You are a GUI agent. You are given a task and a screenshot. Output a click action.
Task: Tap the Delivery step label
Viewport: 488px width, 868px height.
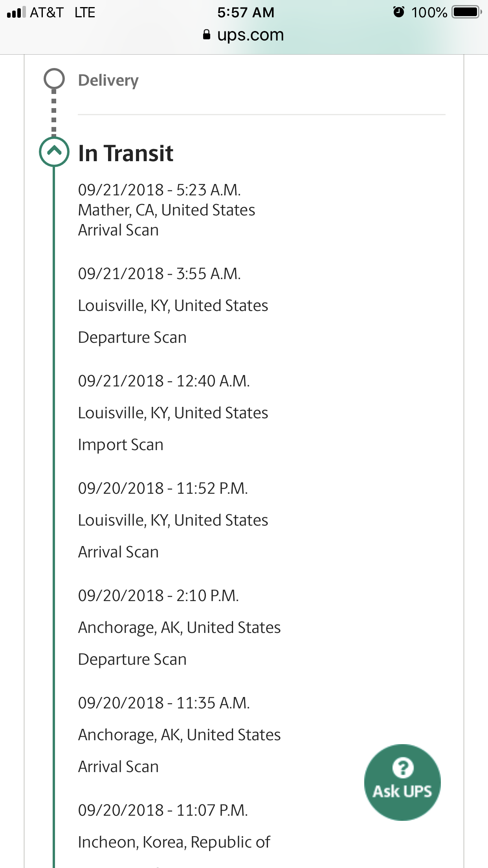point(108,80)
